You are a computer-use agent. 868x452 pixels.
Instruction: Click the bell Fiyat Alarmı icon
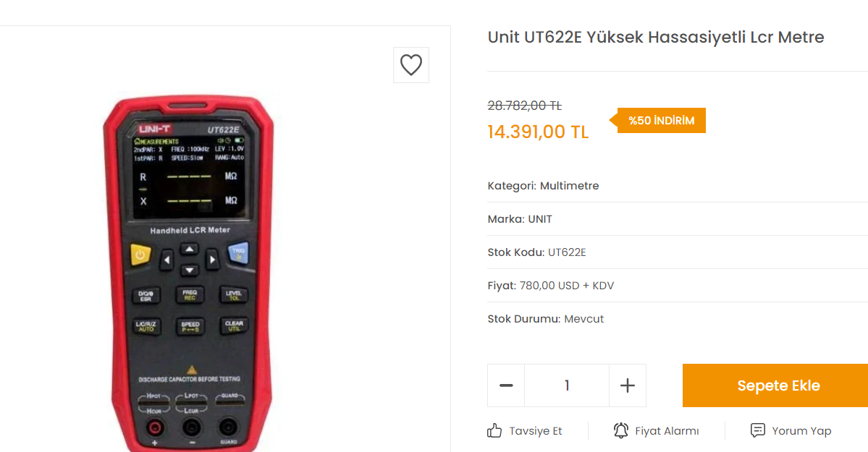pyautogui.click(x=621, y=430)
